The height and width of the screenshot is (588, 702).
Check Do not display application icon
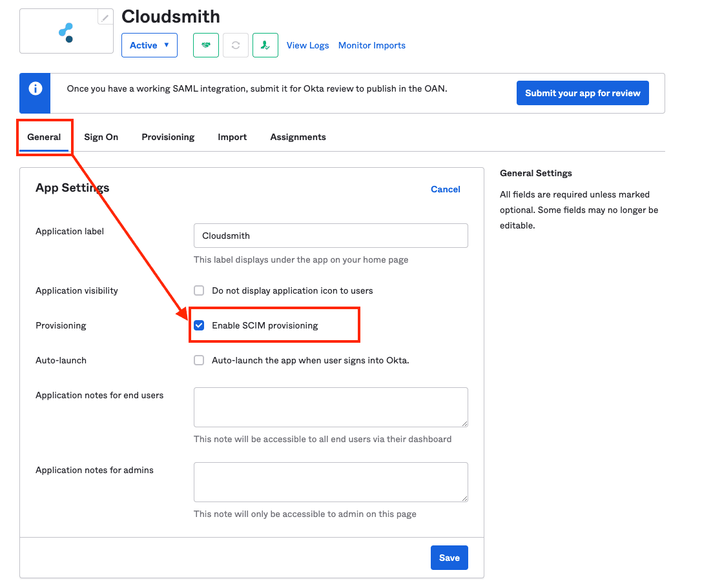coord(199,290)
